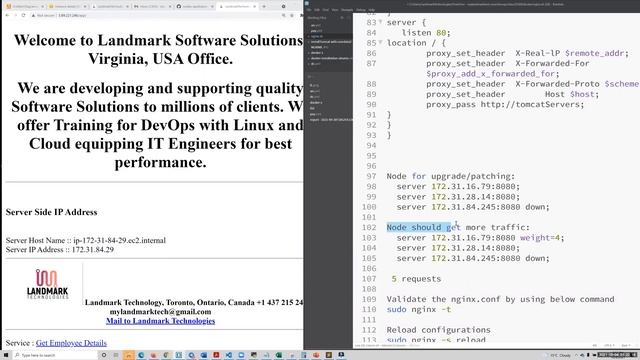Open Working Files gear settings
Image resolution: width=640 pixels, height=360 pixels.
point(342,18)
